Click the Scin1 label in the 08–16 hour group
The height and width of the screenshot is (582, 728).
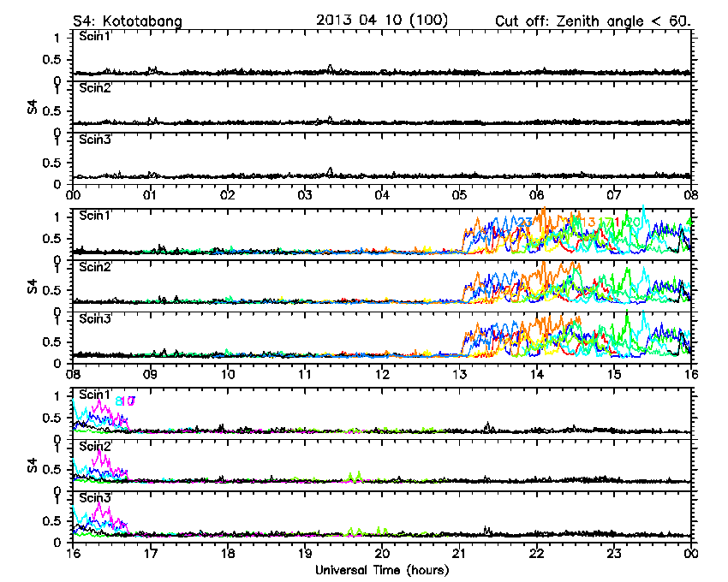[95, 216]
